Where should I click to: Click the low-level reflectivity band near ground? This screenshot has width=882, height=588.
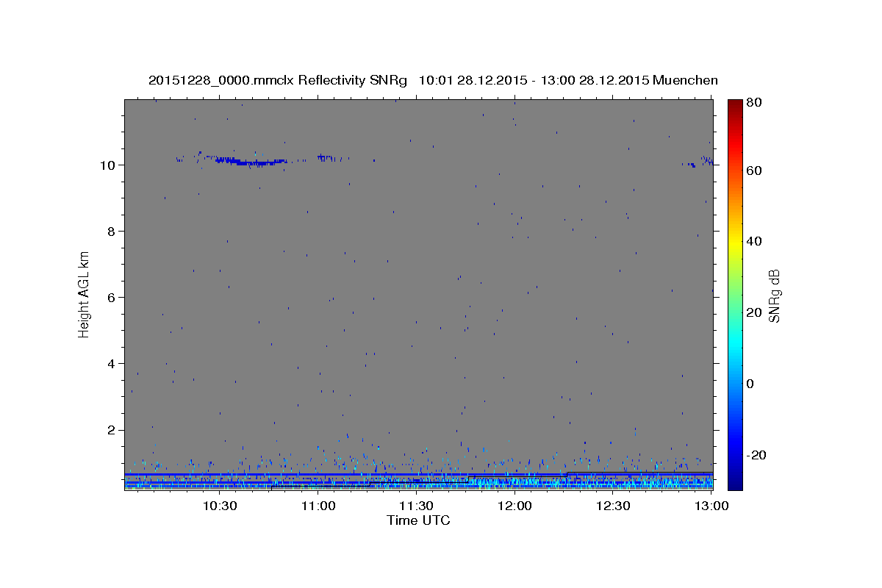tap(418, 481)
